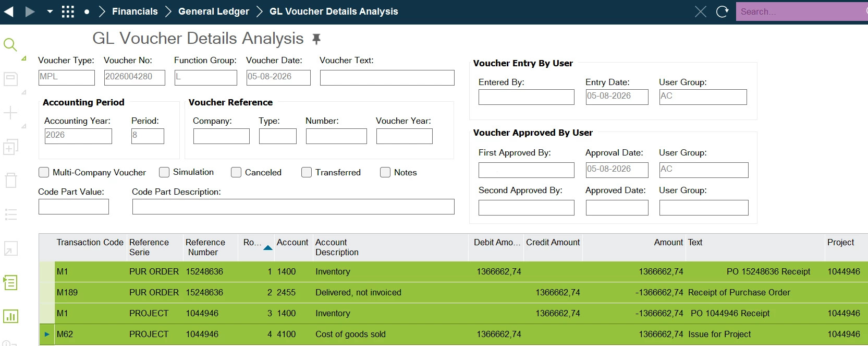Click the forward navigation arrow
868x346 pixels.
tap(30, 11)
